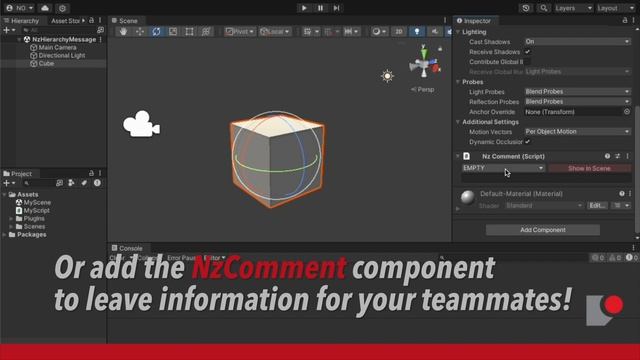
Task: Click the Step frame button
Action: tap(336, 8)
